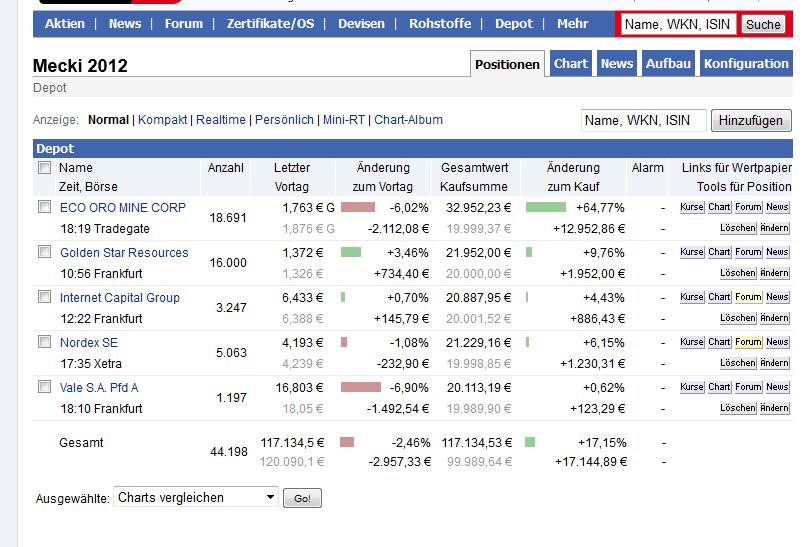Open the Ausgewählte Charts vergleichen dropdown
The image size is (808, 547).
click(x=196, y=498)
